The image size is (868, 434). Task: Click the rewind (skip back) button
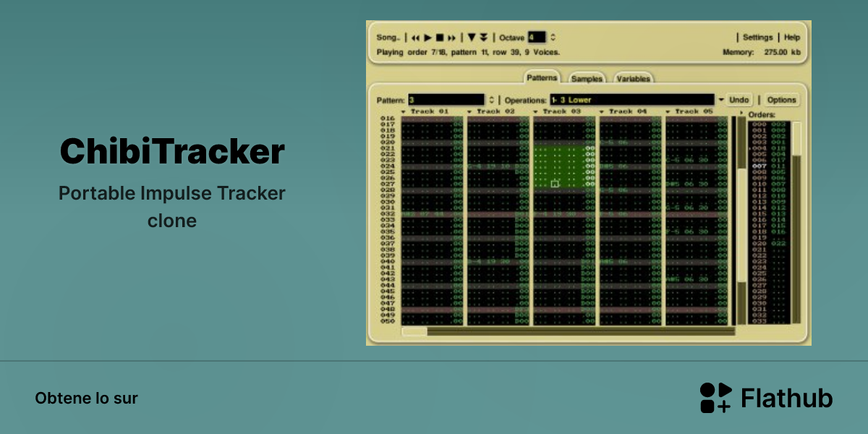(415, 38)
